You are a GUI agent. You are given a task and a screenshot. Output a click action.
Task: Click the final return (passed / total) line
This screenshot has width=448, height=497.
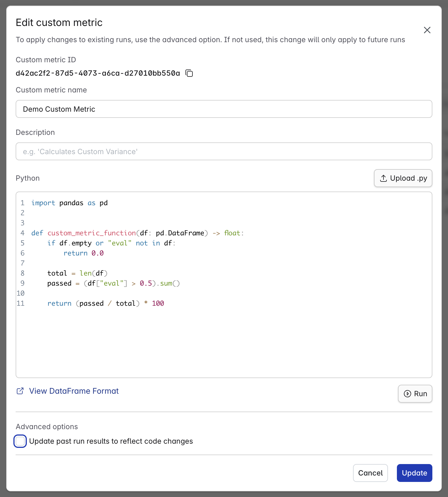tap(106, 304)
